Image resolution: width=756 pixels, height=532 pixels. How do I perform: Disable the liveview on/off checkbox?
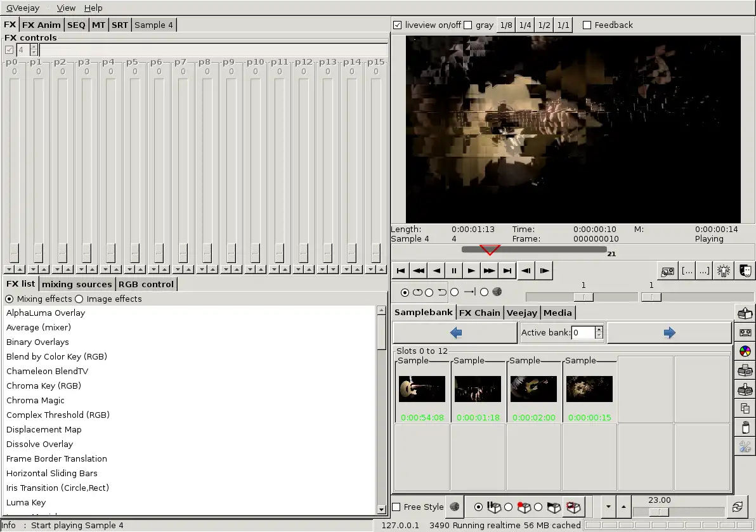pyautogui.click(x=398, y=25)
